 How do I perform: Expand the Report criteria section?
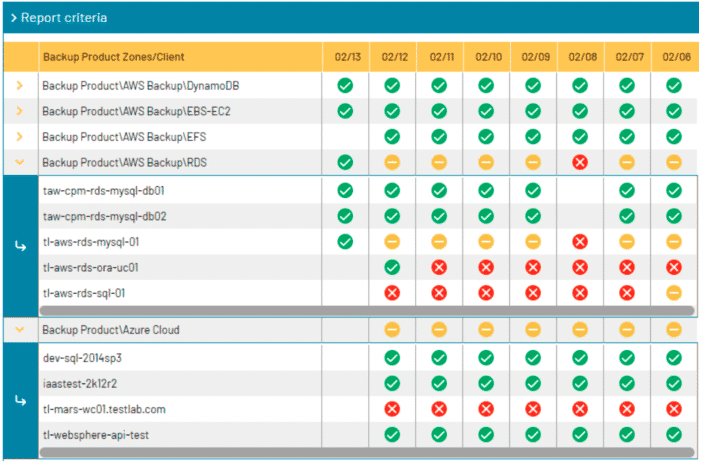(x=14, y=18)
